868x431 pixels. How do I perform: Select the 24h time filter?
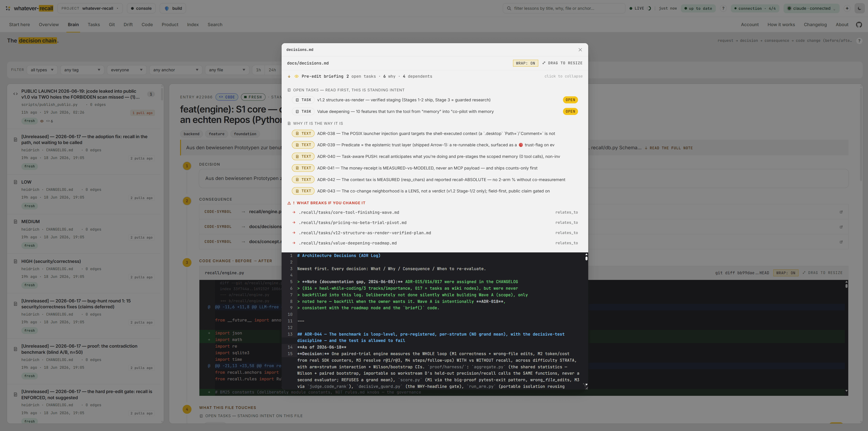tap(272, 70)
